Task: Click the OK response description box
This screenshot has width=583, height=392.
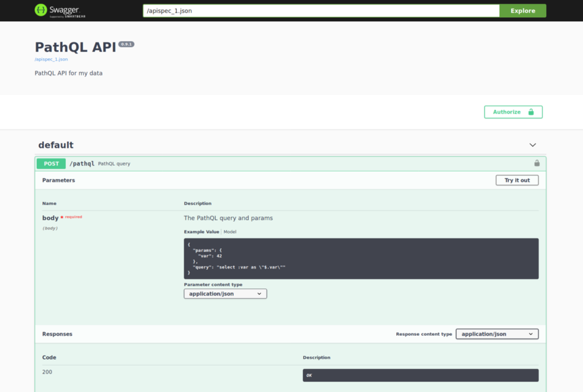Action: (x=421, y=376)
